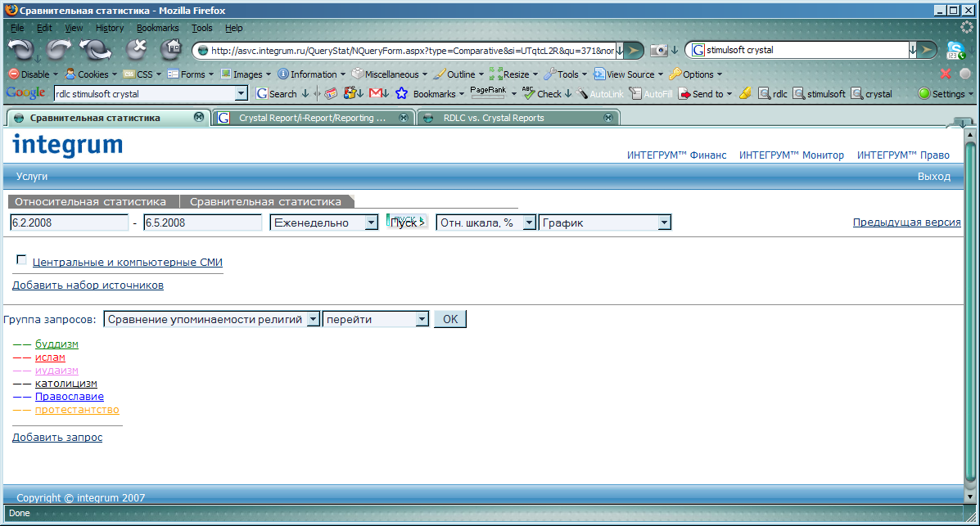Expand the Сравнение упоминаемости религий dropdown
This screenshot has height=526, width=980.
tap(313, 319)
